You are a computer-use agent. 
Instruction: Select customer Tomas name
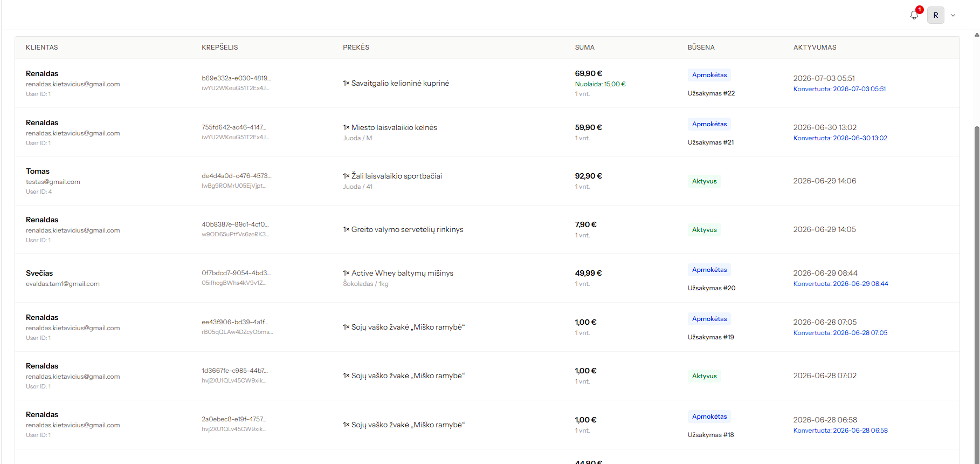38,171
